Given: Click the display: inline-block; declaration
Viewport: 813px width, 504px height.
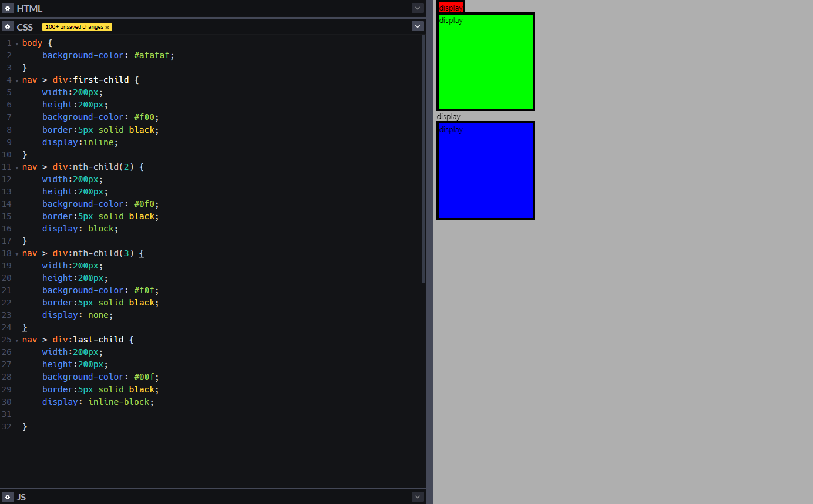Looking at the screenshot, I should click(x=98, y=402).
